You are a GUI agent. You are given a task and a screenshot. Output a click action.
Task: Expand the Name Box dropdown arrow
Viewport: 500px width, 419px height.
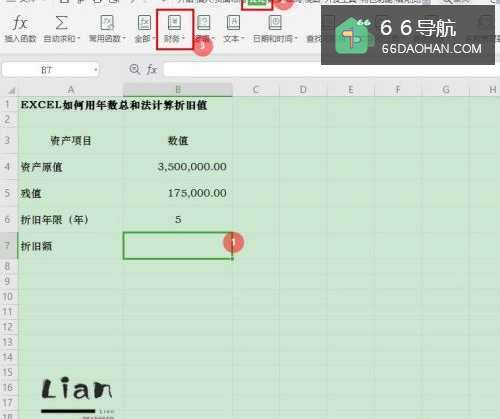(96, 70)
